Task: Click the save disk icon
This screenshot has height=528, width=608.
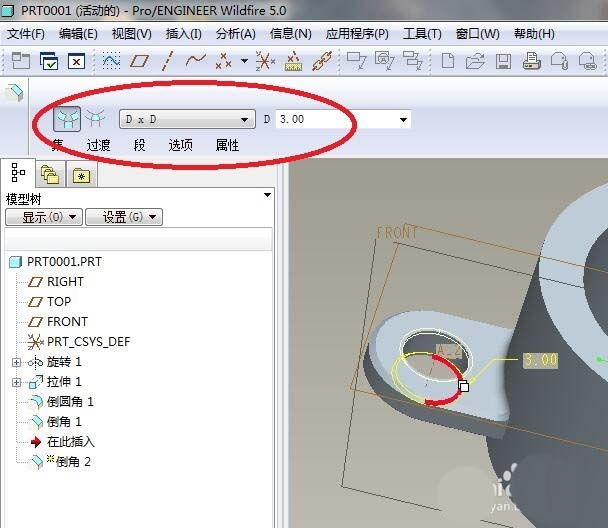Action: coord(503,61)
